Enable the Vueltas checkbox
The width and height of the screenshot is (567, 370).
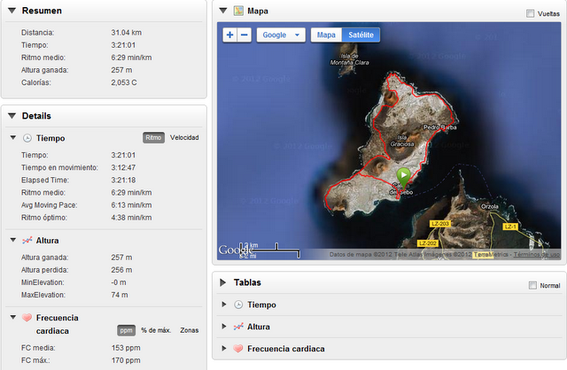tap(530, 14)
